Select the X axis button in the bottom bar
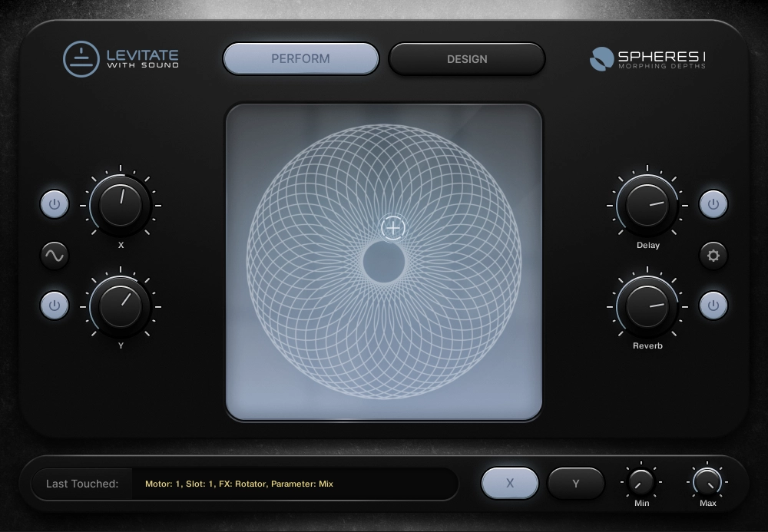The image size is (768, 532). pos(510,483)
